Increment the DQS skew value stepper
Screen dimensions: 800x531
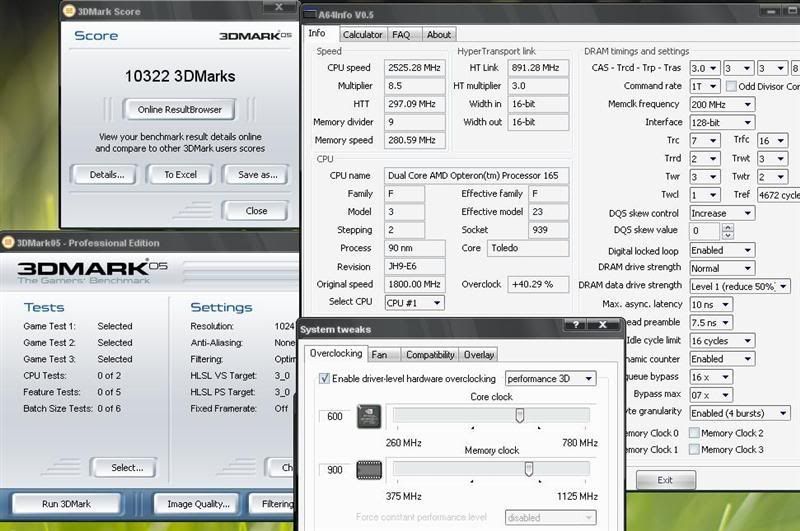(x=728, y=227)
